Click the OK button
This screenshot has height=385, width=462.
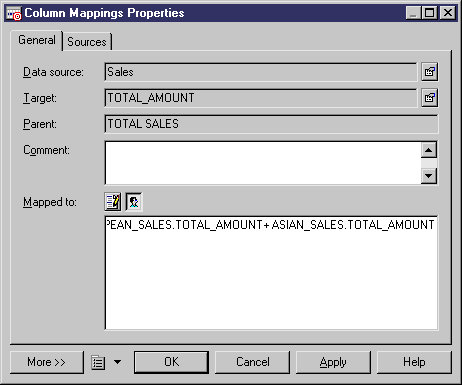(171, 362)
